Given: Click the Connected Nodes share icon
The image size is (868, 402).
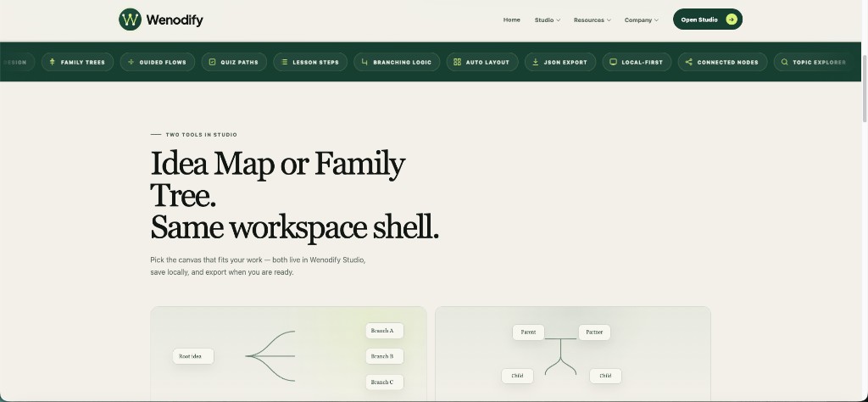Looking at the screenshot, I should tap(688, 62).
